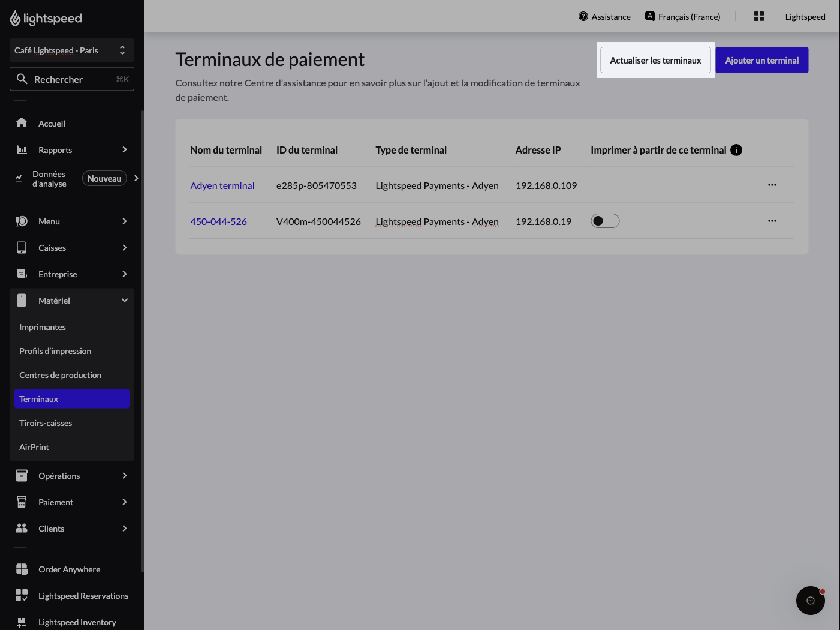Image resolution: width=840 pixels, height=630 pixels.
Task: Click the Nouveau badge
Action: [104, 179]
